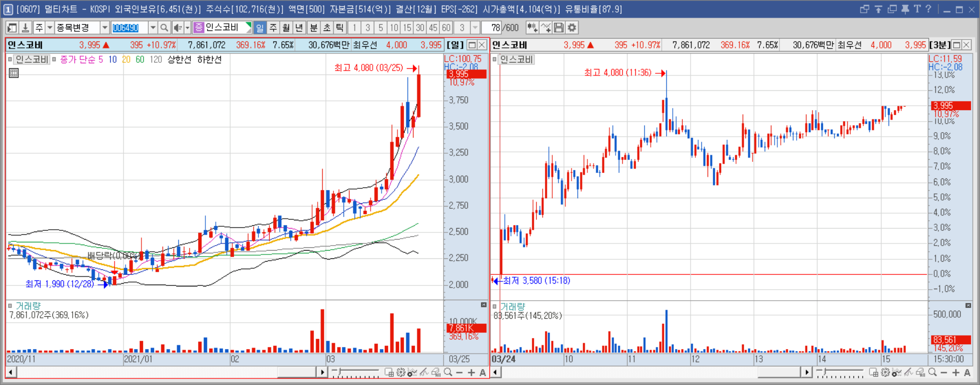980x385 pixels.
Task: Adjust the bar-width slider under the daily chart
Action: (356, 373)
